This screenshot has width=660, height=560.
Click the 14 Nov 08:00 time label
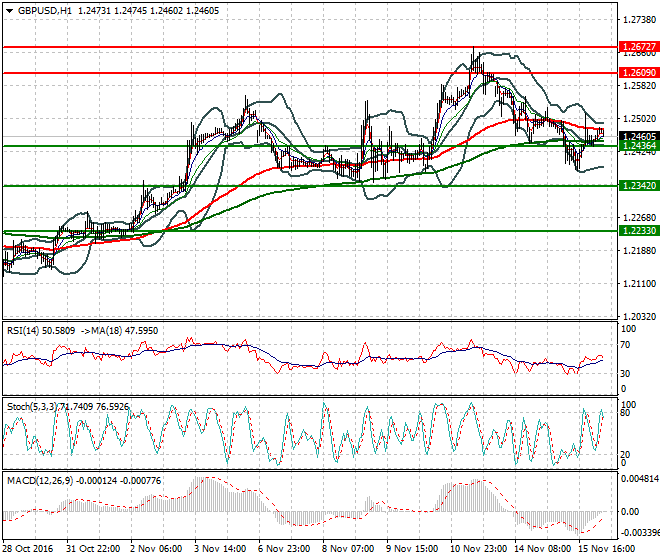[543, 549]
